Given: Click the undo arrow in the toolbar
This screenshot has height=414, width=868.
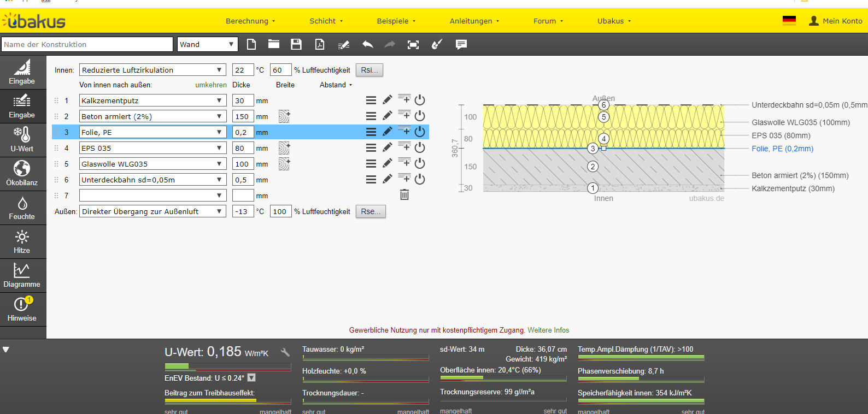Looking at the screenshot, I should 367,44.
